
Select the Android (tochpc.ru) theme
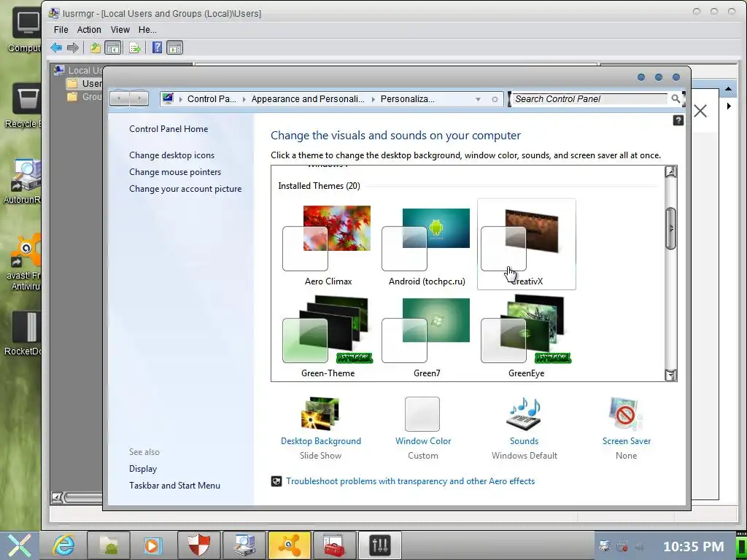coord(427,245)
